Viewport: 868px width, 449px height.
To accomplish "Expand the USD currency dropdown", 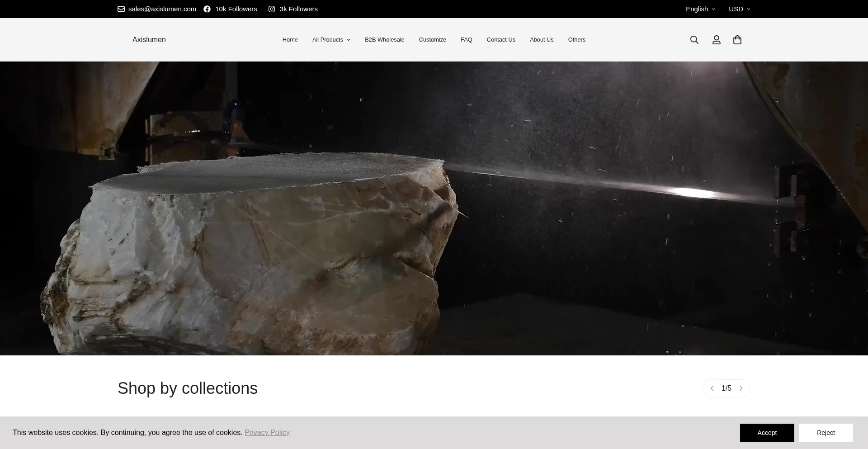I will coord(739,9).
